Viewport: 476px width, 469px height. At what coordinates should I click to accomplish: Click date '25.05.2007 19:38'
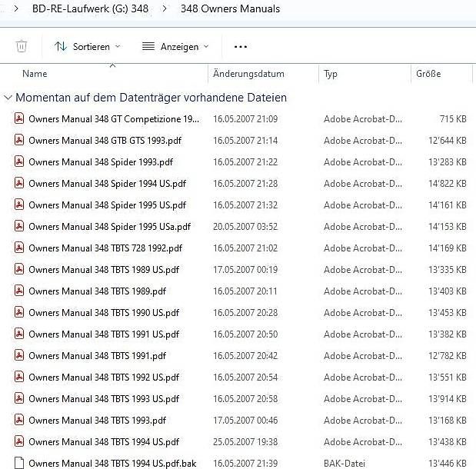[245, 441]
